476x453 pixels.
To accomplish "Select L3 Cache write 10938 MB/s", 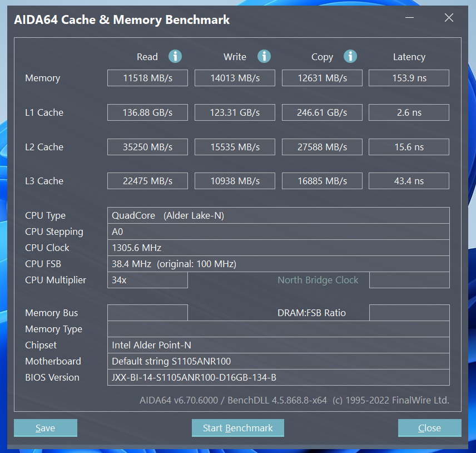I will (235, 181).
